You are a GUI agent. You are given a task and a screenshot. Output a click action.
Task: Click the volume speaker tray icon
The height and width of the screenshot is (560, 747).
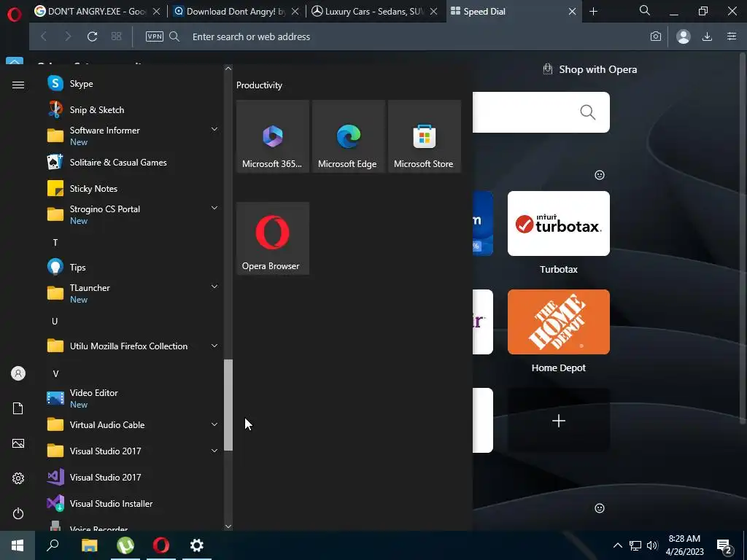(652, 545)
